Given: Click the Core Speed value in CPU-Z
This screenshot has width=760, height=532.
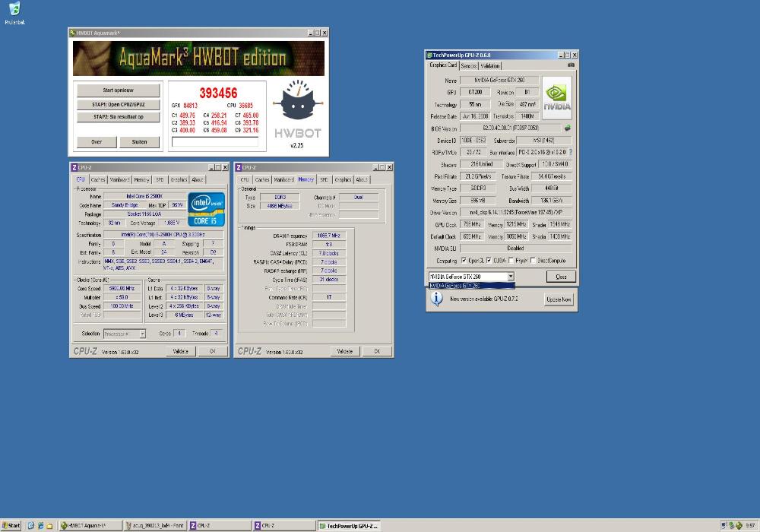Looking at the screenshot, I should [122, 288].
